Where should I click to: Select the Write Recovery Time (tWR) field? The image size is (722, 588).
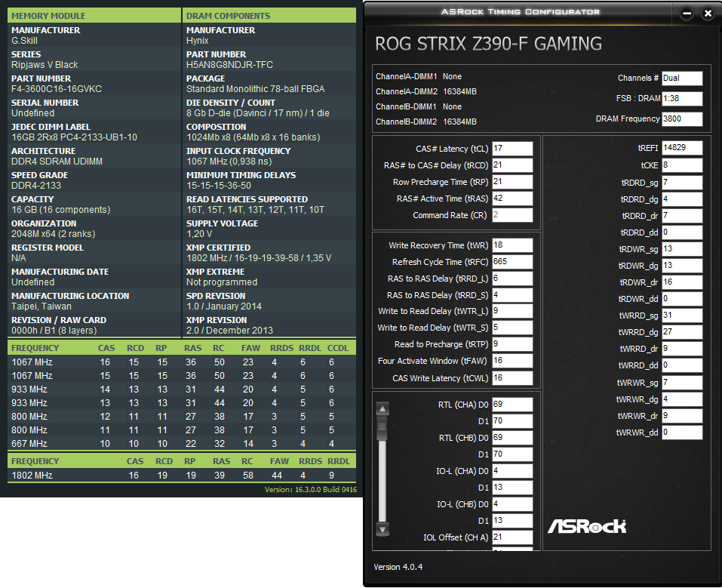point(512,245)
